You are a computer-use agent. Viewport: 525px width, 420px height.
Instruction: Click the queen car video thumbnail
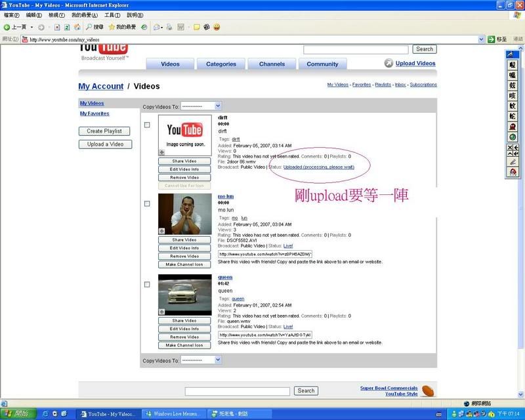coord(185,295)
